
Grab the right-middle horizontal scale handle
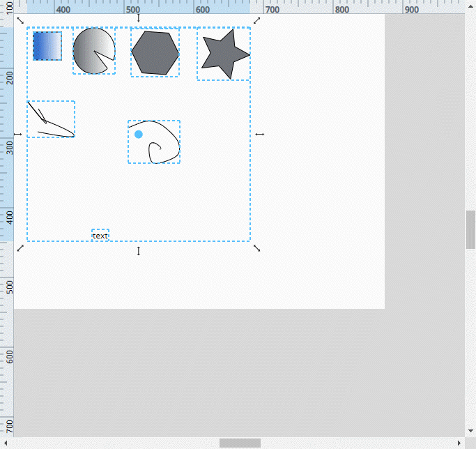pos(259,135)
